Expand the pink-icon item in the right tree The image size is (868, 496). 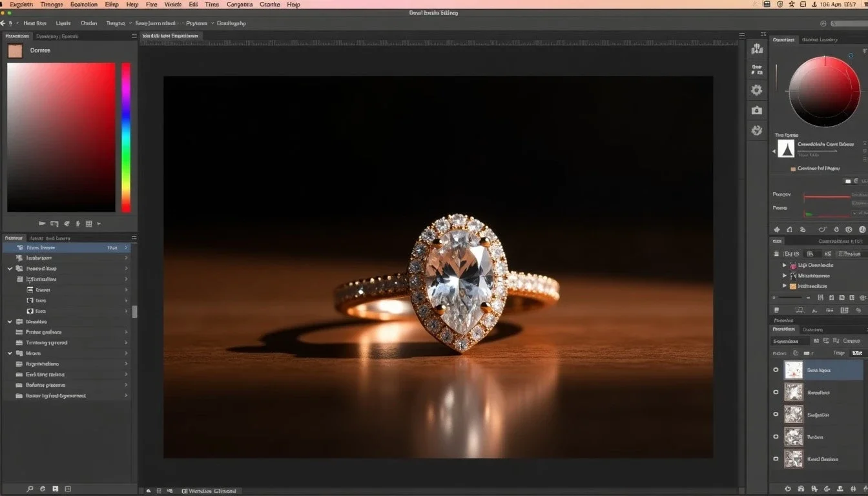[x=785, y=265]
